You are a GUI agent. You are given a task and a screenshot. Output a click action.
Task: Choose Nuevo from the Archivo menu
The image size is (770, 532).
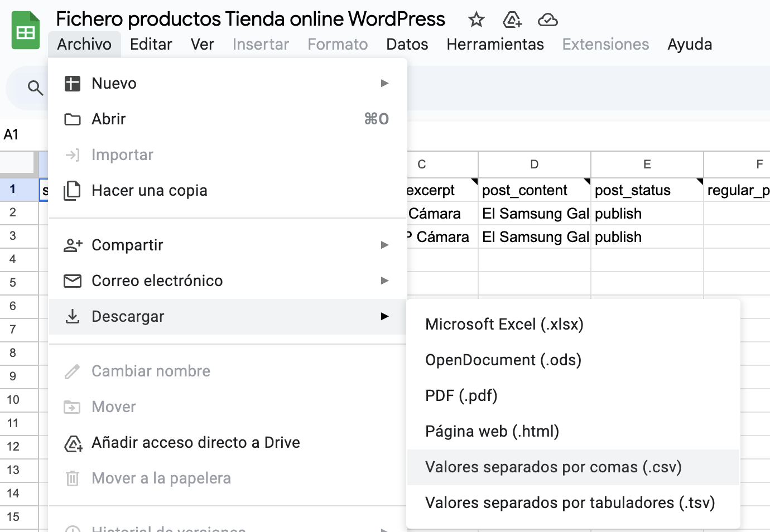(x=228, y=84)
